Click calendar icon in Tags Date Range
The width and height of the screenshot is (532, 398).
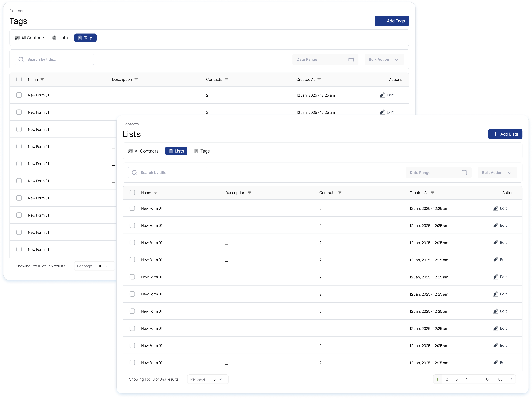coord(351,59)
